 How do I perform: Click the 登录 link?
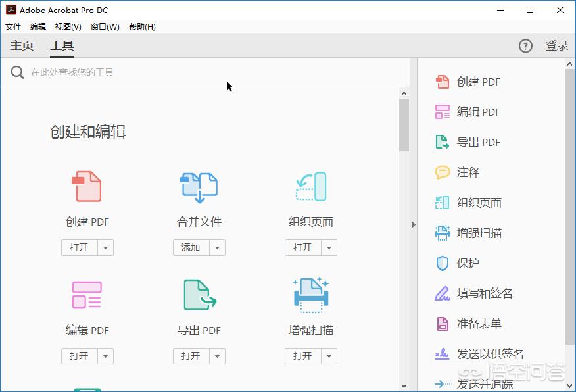coord(556,45)
